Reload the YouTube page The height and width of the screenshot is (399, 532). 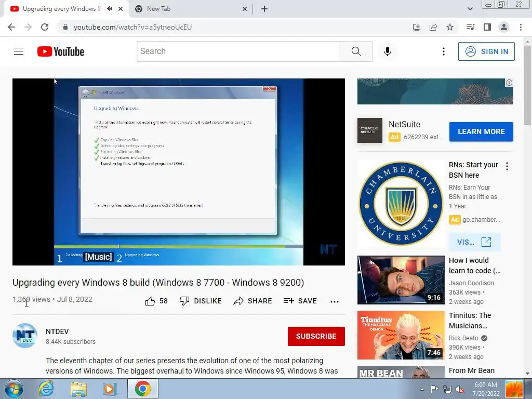point(45,27)
